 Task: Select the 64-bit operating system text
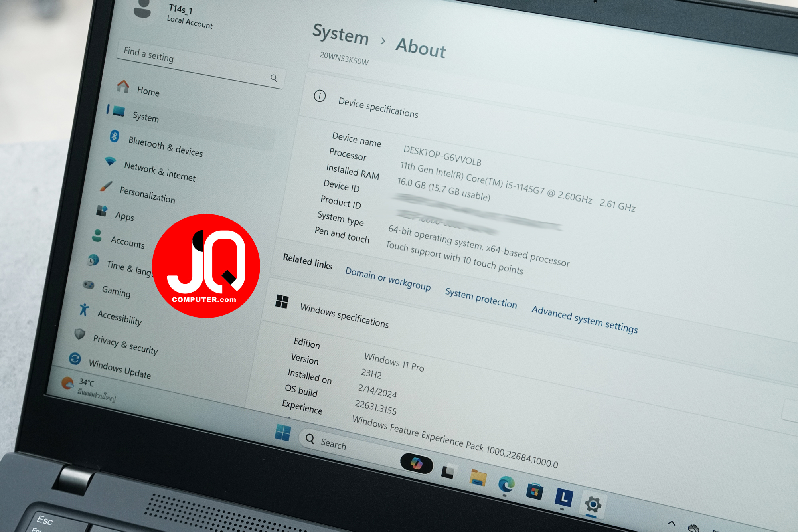coord(479,245)
